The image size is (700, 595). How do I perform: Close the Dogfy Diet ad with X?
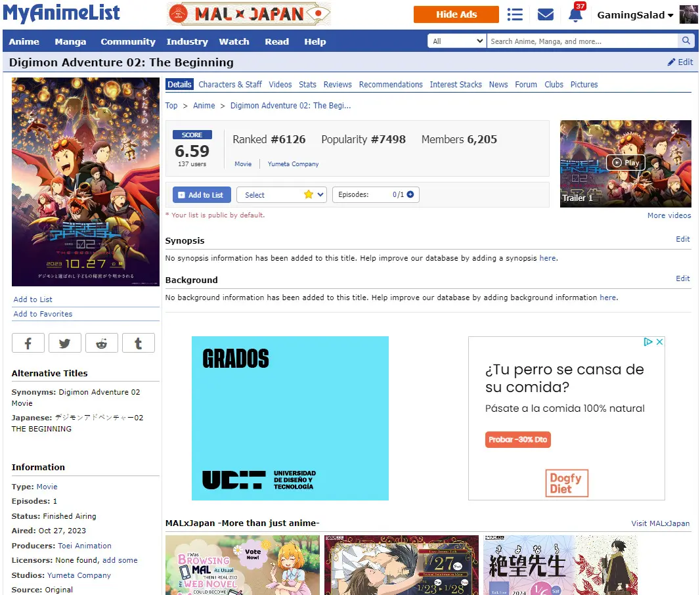tap(659, 342)
